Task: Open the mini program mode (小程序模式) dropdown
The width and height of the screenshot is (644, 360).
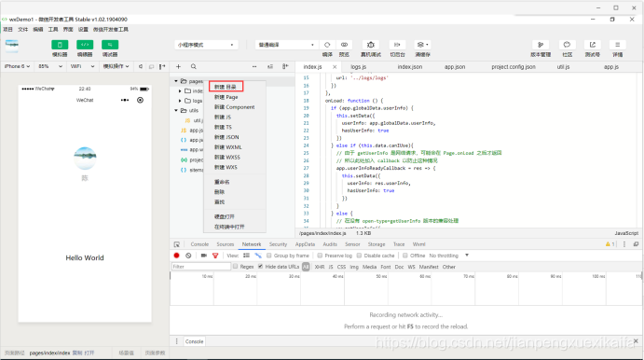Action: point(206,45)
